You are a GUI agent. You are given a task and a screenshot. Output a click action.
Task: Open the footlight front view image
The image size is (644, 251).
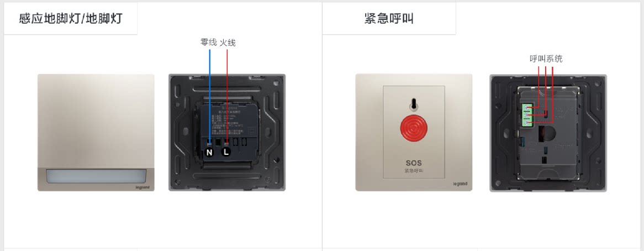(96, 132)
